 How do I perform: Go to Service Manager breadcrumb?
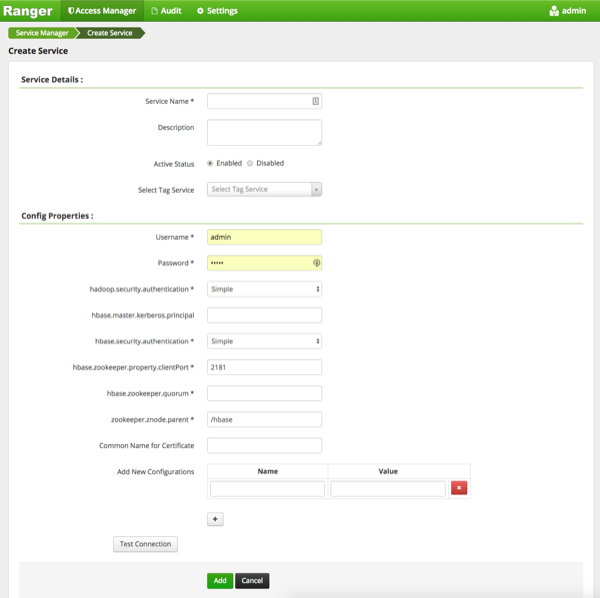[41, 33]
